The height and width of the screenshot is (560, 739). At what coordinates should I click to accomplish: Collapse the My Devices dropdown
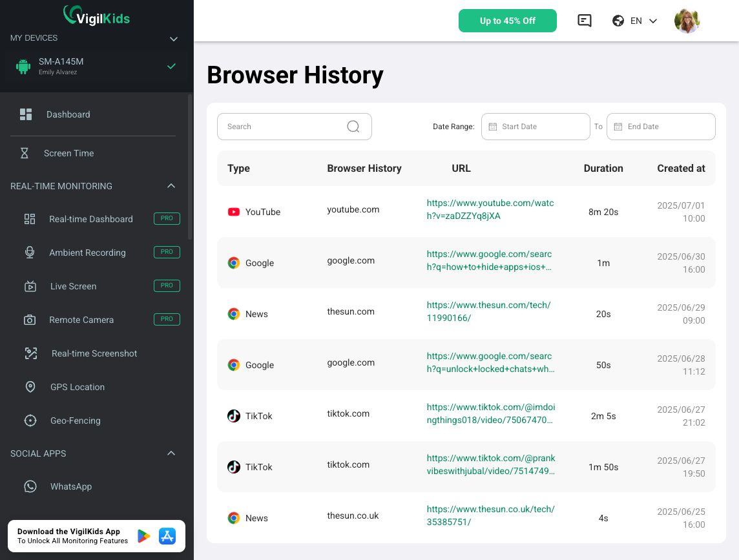tap(173, 39)
